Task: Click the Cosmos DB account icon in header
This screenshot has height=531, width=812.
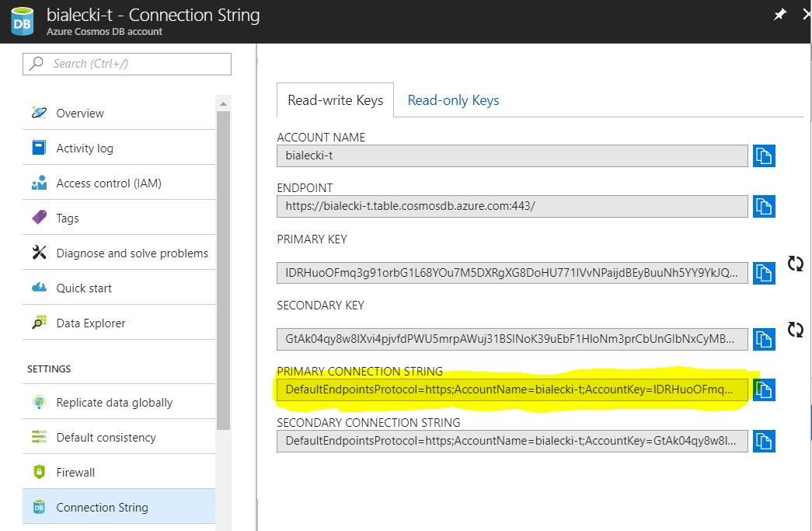Action: (x=23, y=23)
